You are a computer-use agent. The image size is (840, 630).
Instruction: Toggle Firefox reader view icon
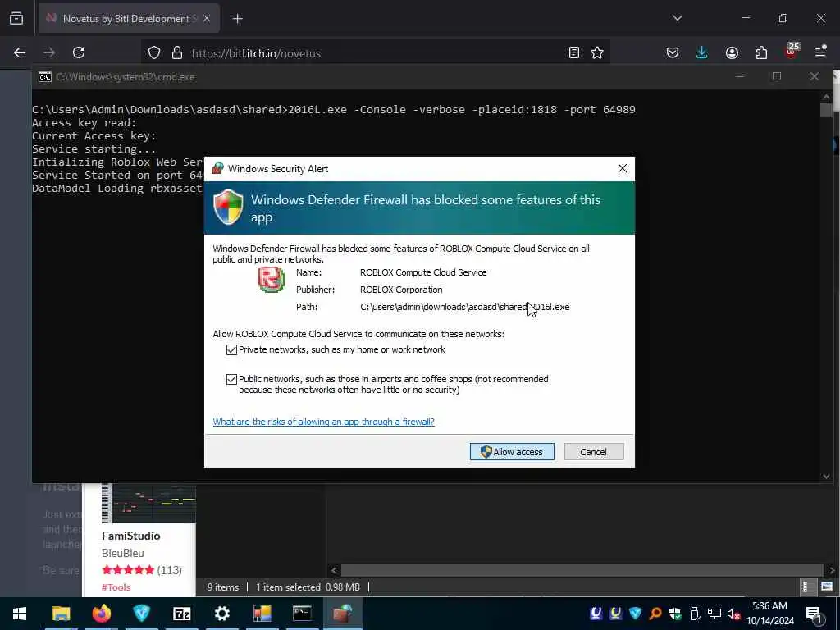pos(573,52)
